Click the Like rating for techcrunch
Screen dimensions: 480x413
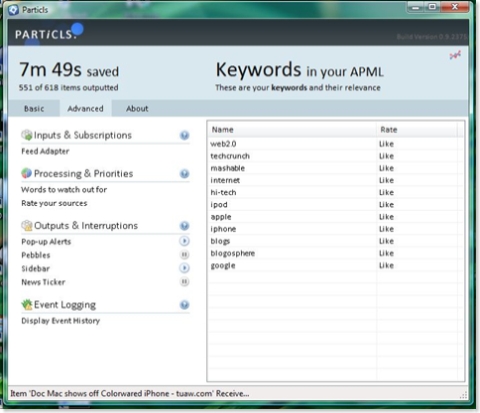click(386, 156)
